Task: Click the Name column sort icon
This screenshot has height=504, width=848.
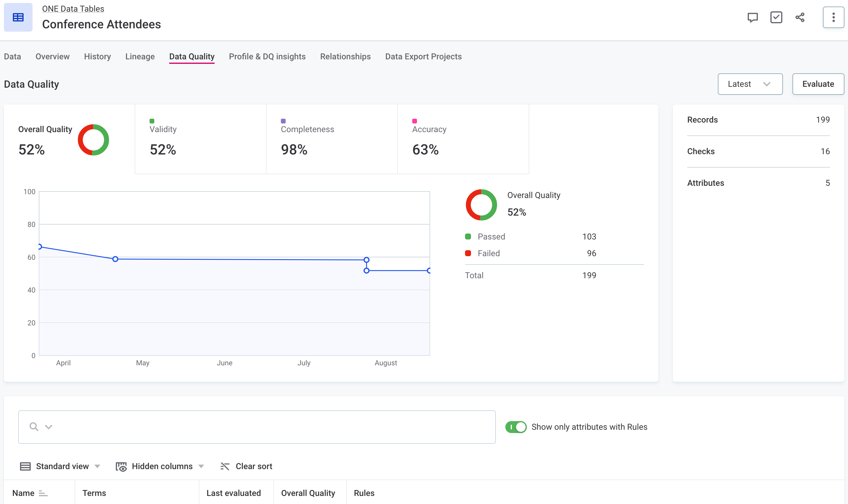Action: [43, 493]
